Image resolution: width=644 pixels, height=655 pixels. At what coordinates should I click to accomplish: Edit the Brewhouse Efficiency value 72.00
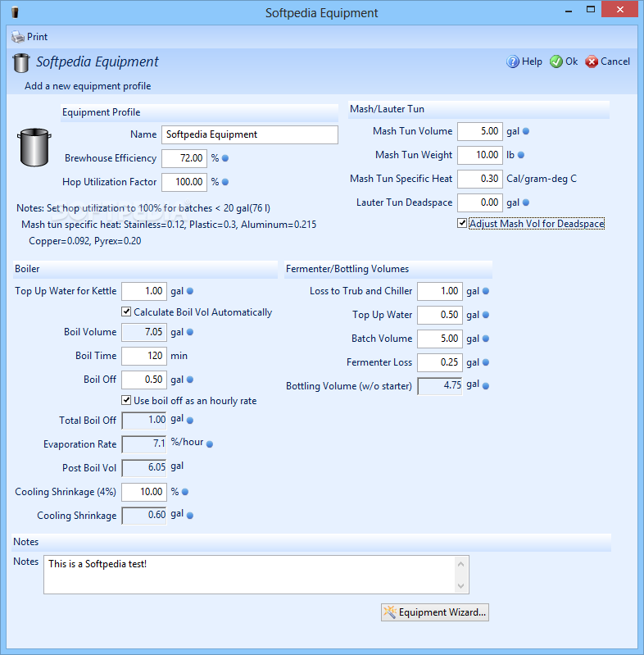coord(184,159)
